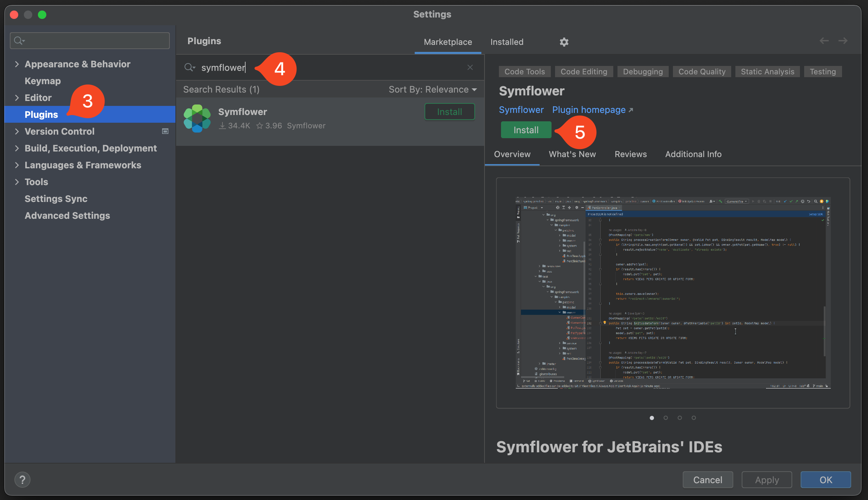The image size is (868, 500).
Task: Open the plugins gear settings menu
Action: click(564, 42)
